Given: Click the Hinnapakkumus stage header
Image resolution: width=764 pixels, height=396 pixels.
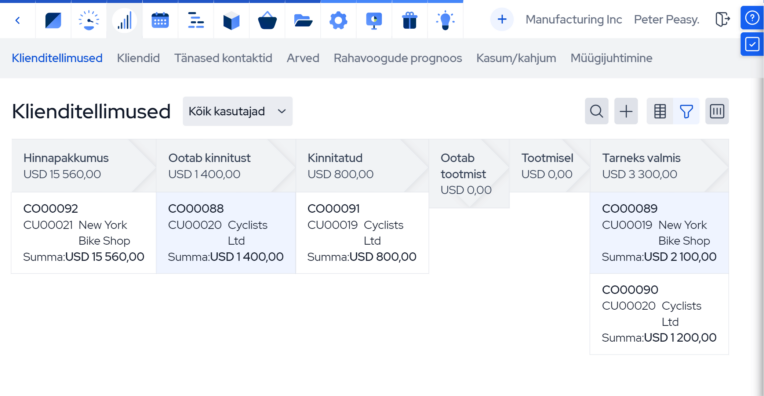Looking at the screenshot, I should pyautogui.click(x=83, y=166).
